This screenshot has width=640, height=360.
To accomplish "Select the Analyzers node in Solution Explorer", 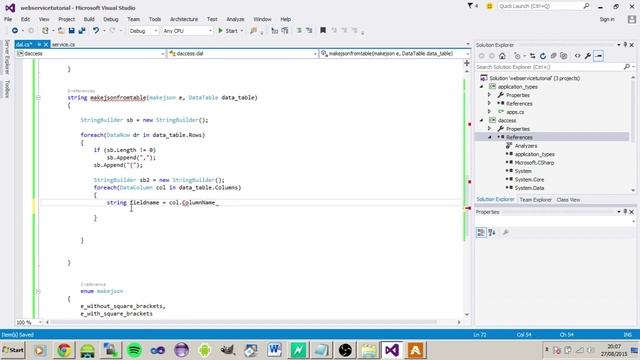I will point(526,146).
